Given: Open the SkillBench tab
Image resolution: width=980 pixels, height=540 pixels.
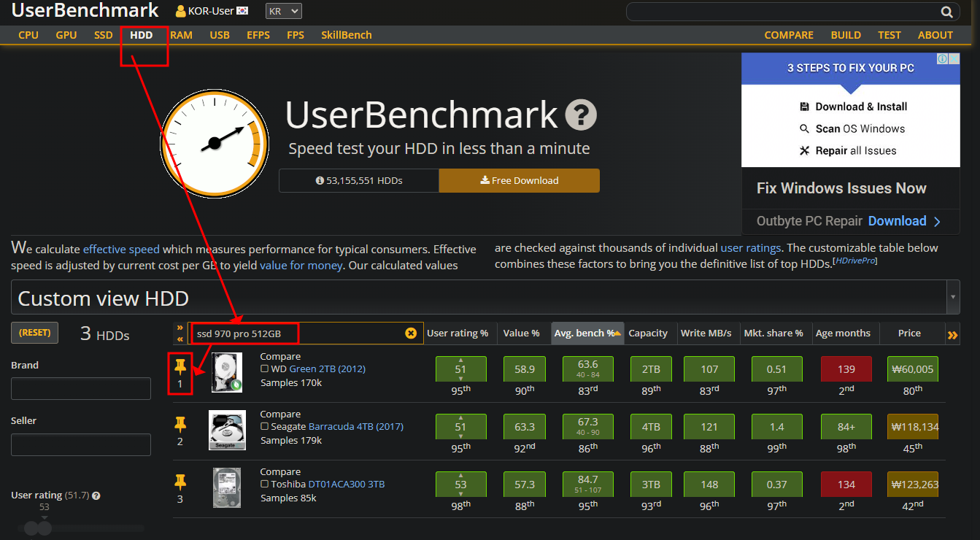Looking at the screenshot, I should tap(347, 35).
